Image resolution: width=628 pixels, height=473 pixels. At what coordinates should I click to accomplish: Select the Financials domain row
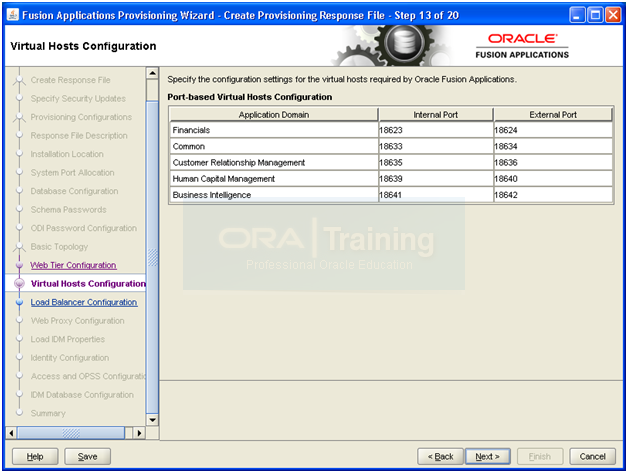click(x=274, y=130)
